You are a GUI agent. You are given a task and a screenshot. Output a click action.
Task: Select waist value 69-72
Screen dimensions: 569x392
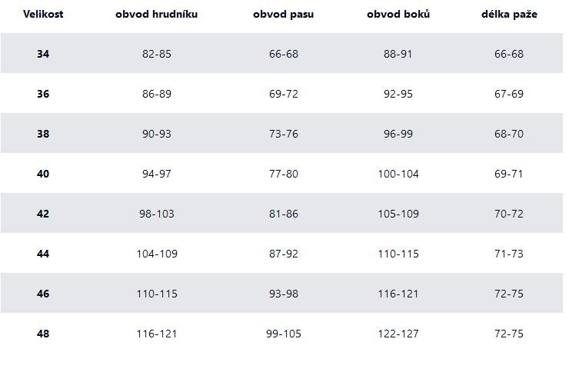click(x=283, y=94)
